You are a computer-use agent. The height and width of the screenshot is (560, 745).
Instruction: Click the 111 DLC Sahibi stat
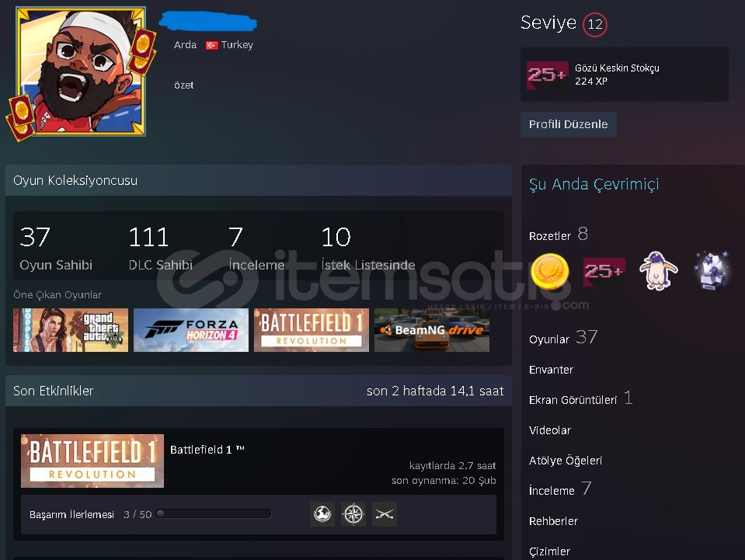point(161,248)
